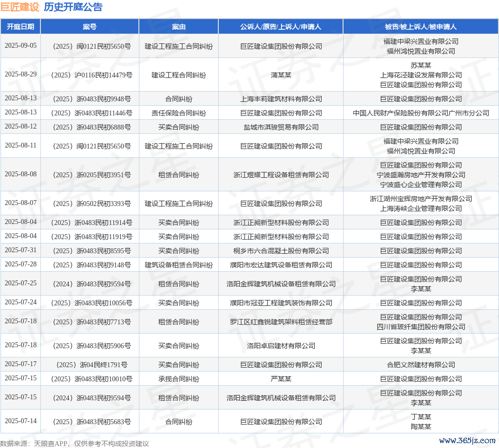Open 浙江煜耀工程设备租赁有限公司 plaintiff entry
Viewport: 499px width, 448px height.
point(281,175)
